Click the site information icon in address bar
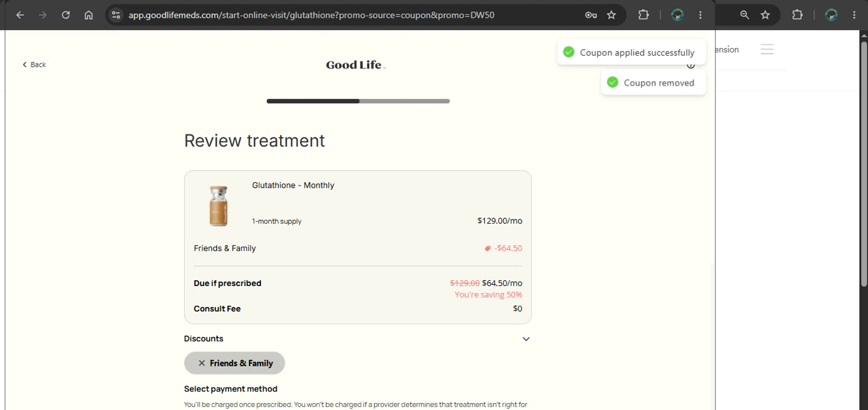Screen dimensions: 868x410 click(x=116, y=15)
